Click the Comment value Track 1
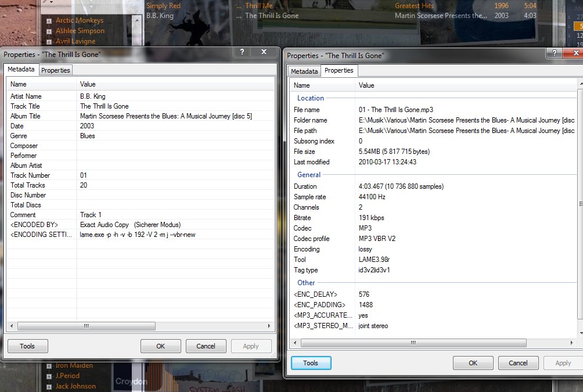583x392 pixels. [x=91, y=215]
